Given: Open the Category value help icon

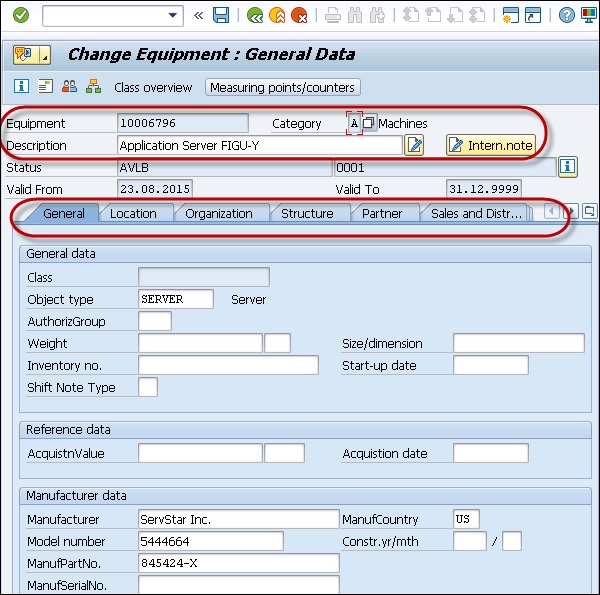Looking at the screenshot, I should point(369,123).
